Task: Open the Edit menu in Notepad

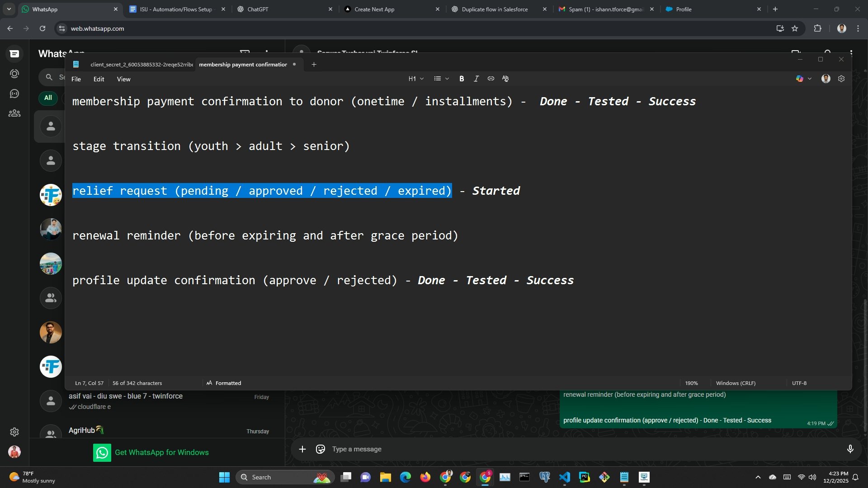Action: [x=99, y=79]
